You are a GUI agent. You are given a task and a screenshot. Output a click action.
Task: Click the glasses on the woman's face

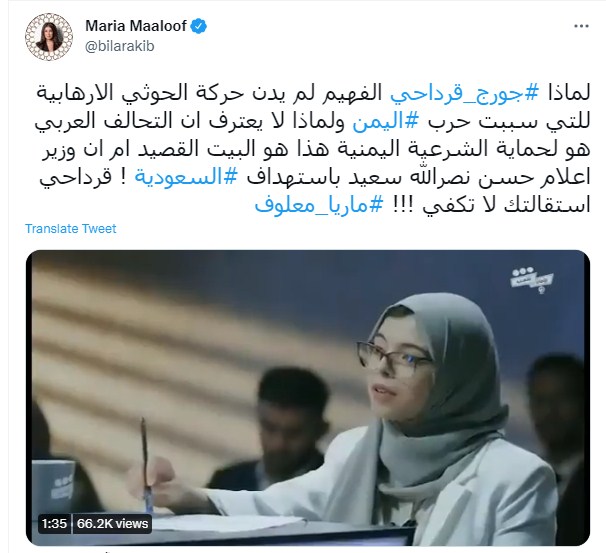click(x=393, y=357)
